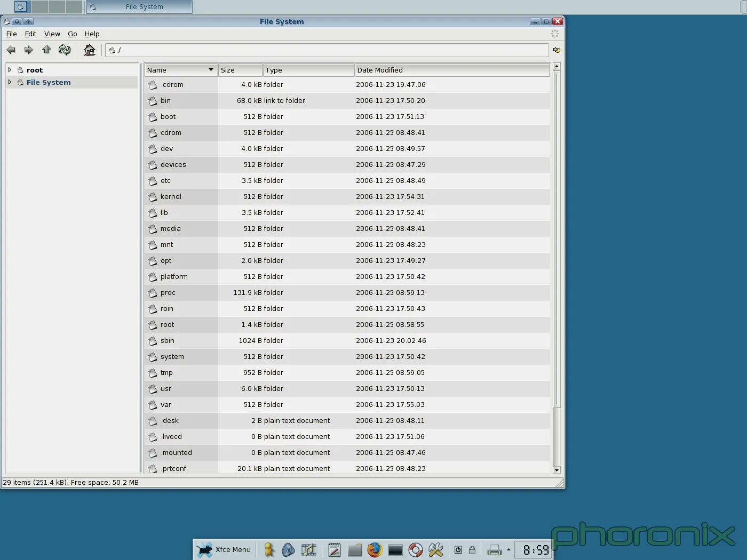747x560 pixels.
Task: Open the lifebuoy help icon in the panel
Action: coord(416,550)
